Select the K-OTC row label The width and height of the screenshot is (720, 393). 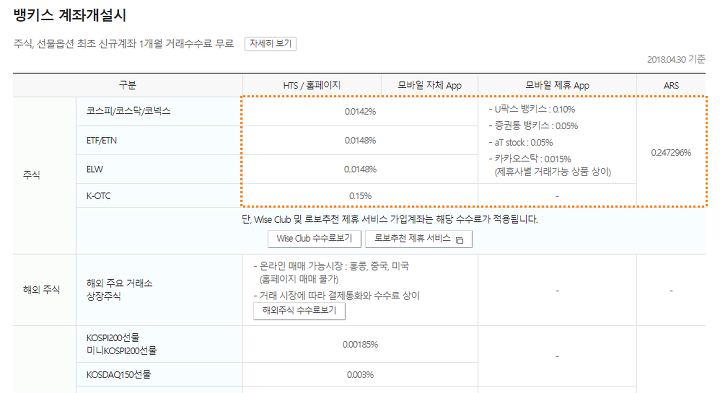click(98, 196)
